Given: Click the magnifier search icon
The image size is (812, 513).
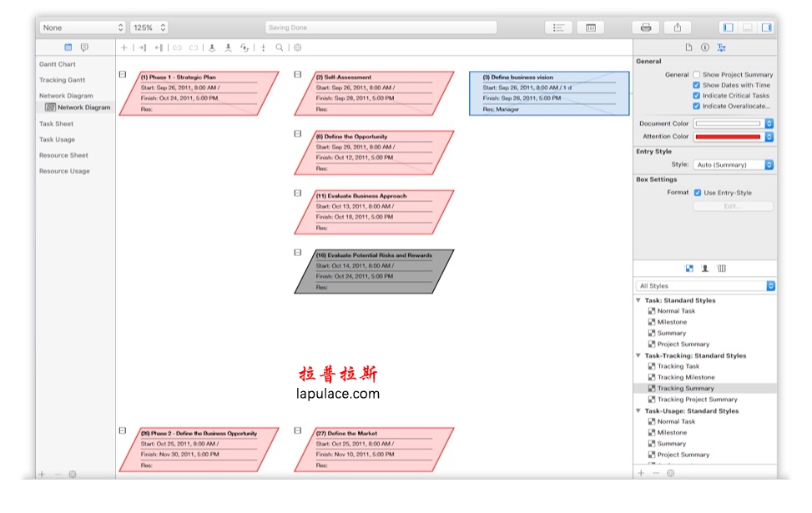Looking at the screenshot, I should click(x=279, y=48).
